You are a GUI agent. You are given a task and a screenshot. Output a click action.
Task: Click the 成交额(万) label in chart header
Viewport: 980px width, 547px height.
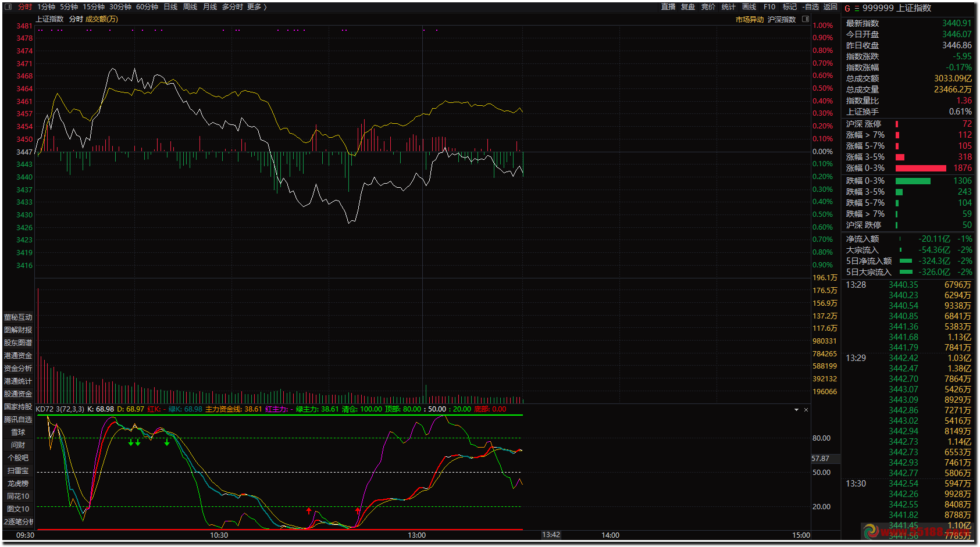click(x=102, y=19)
